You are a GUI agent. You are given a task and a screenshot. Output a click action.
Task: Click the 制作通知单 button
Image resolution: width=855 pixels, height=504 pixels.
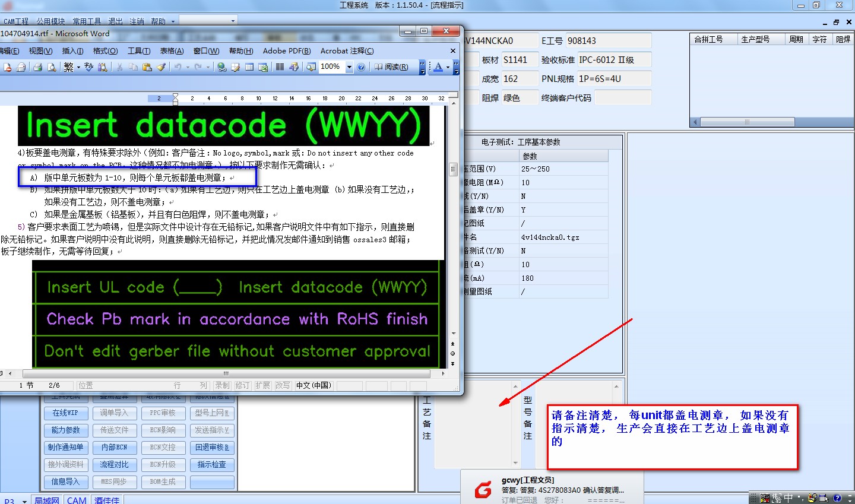coord(65,447)
